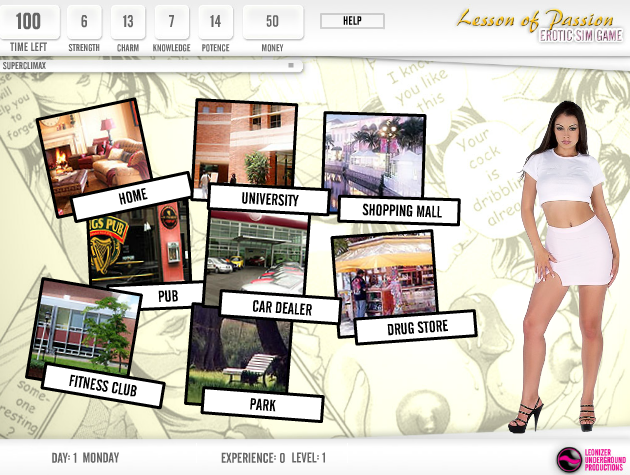Select the Car Dealer label

[281, 307]
